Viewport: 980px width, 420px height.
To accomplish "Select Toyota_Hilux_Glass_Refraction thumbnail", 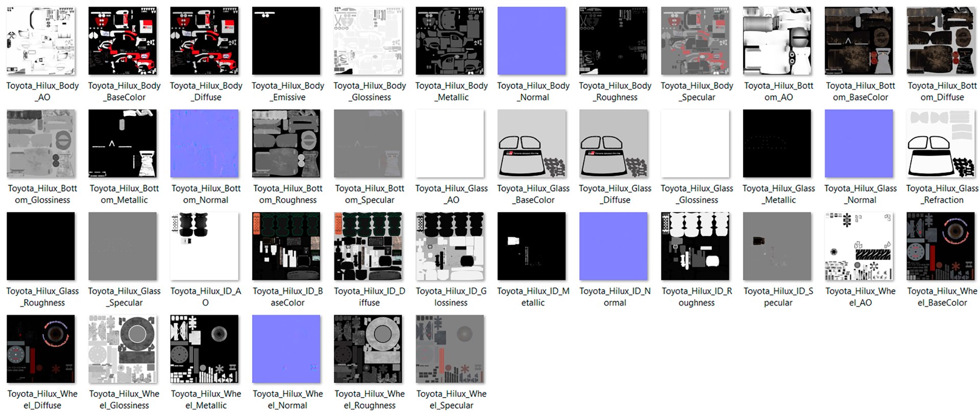I will [x=941, y=143].
